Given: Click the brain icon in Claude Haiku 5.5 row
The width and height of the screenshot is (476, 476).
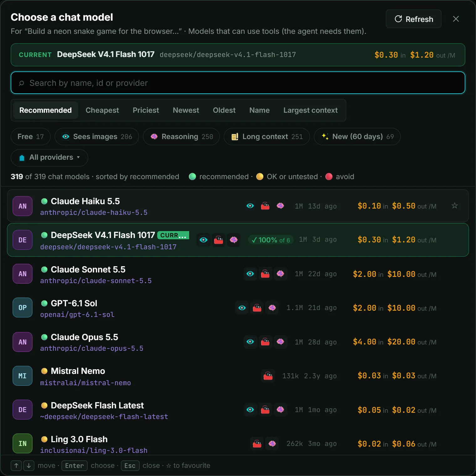Looking at the screenshot, I should tap(280, 206).
